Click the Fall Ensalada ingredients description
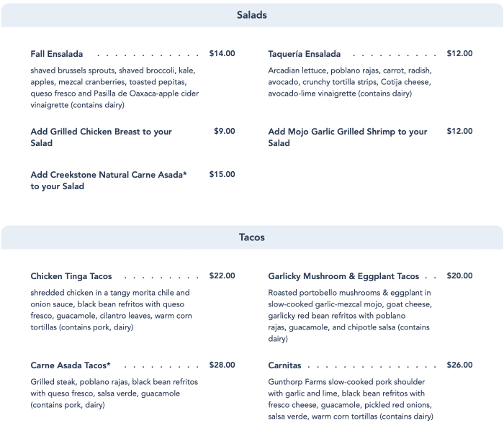 114,88
